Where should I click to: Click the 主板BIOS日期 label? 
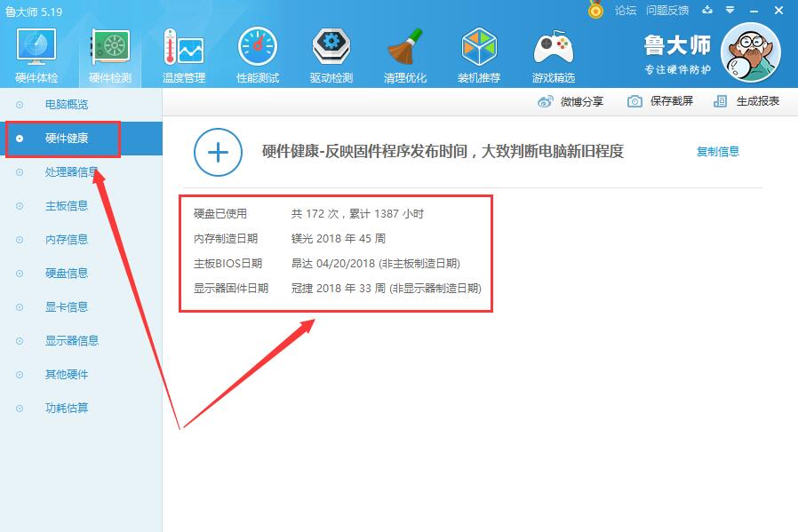pos(227,264)
